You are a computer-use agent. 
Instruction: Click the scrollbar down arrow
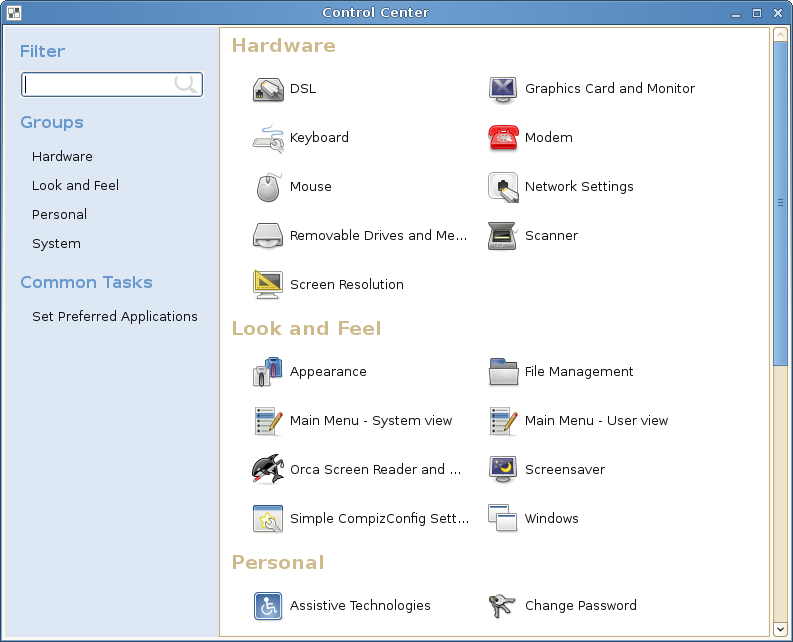tap(781, 629)
